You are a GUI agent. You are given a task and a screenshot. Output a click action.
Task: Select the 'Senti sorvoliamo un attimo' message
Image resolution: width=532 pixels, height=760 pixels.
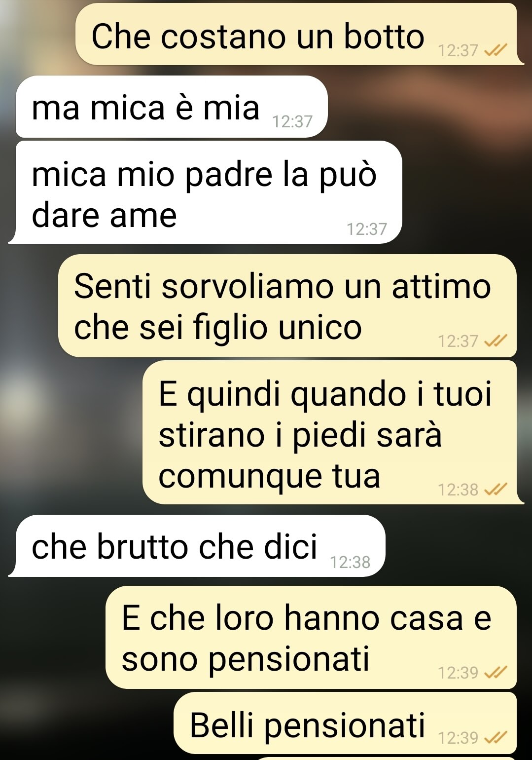287,305
